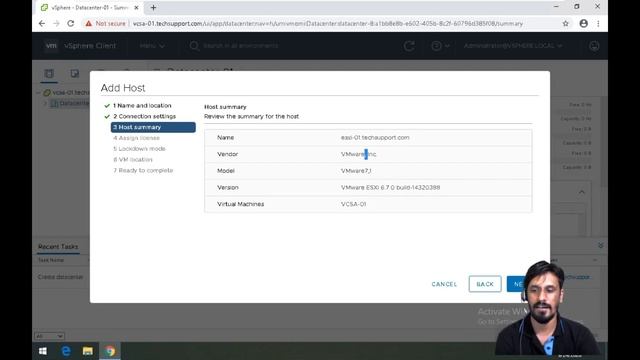Open Chrome profile avatar icon
This screenshot has height=360, width=640.
(584, 24)
